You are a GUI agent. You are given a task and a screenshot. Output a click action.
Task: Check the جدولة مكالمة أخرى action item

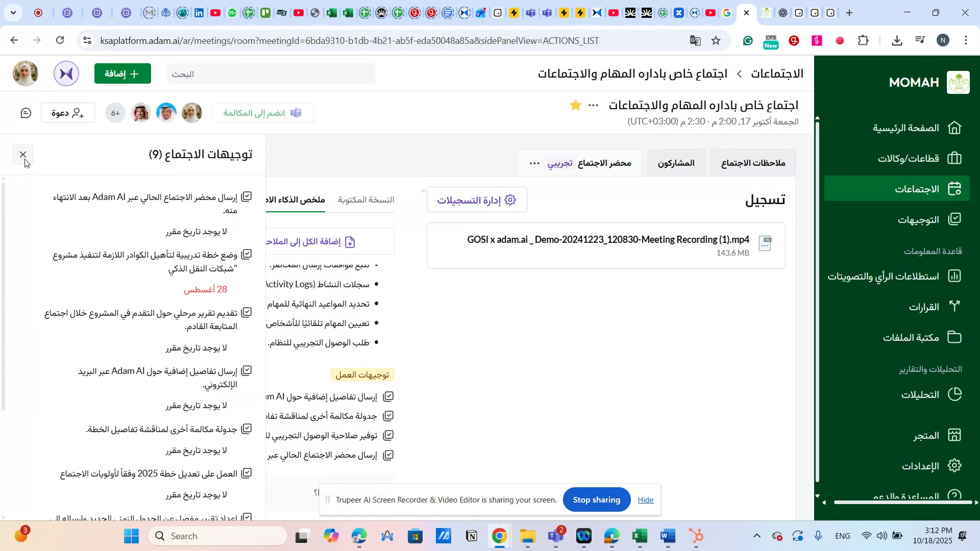coord(247,429)
